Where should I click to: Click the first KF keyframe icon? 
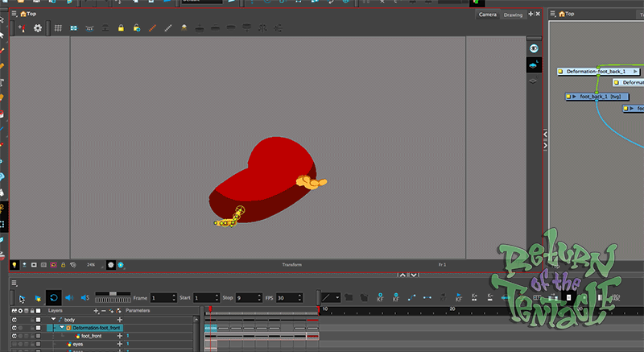380,297
